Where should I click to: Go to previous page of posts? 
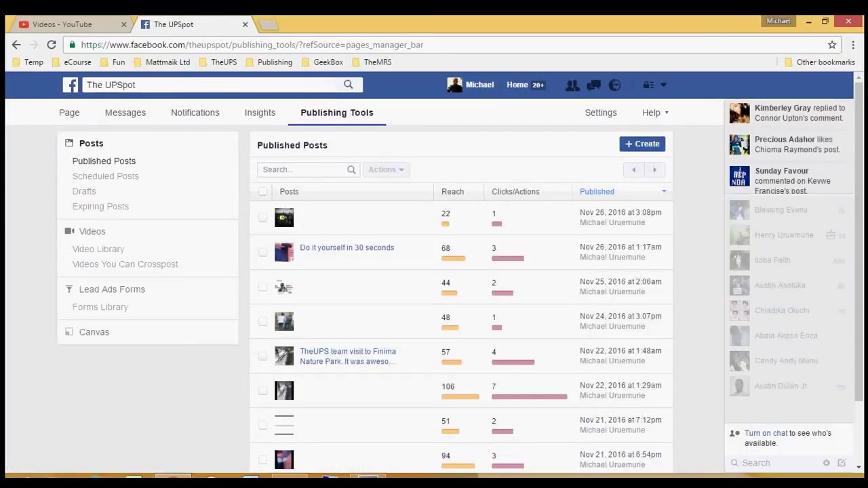pos(633,169)
